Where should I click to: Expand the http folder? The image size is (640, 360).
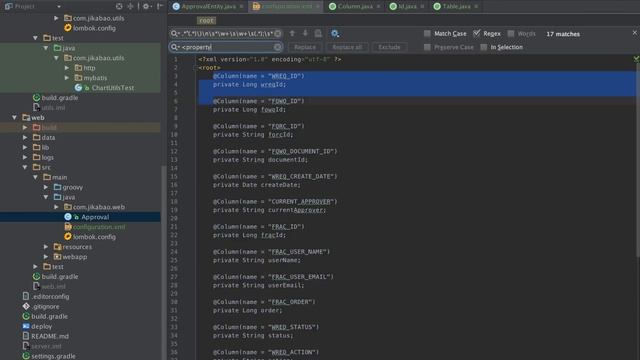pos(67,68)
